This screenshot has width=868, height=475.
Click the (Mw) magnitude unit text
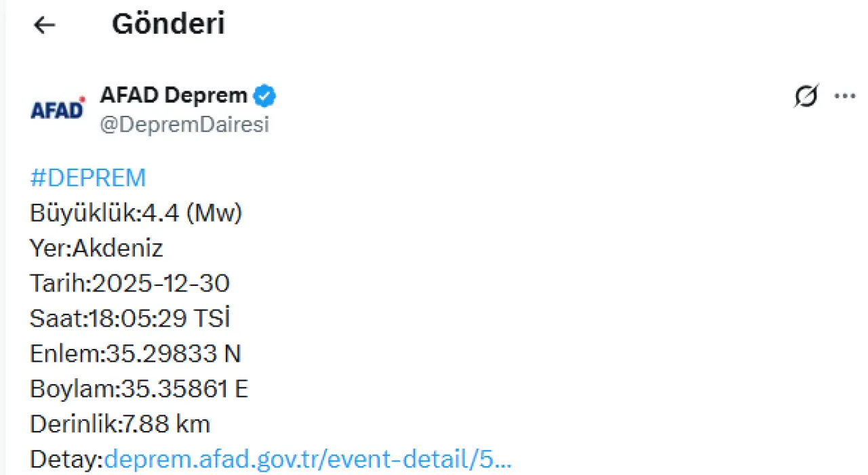click(214, 213)
